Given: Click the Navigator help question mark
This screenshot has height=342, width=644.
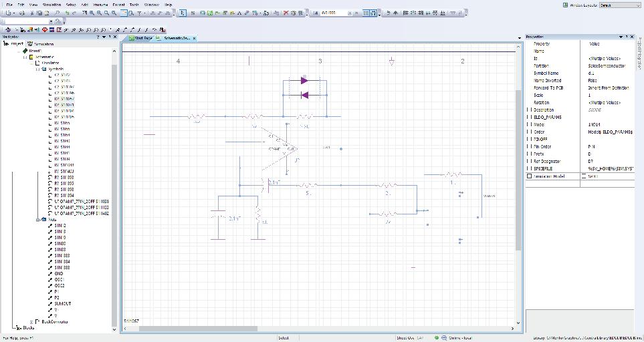Looking at the screenshot, I should click(x=98, y=37).
